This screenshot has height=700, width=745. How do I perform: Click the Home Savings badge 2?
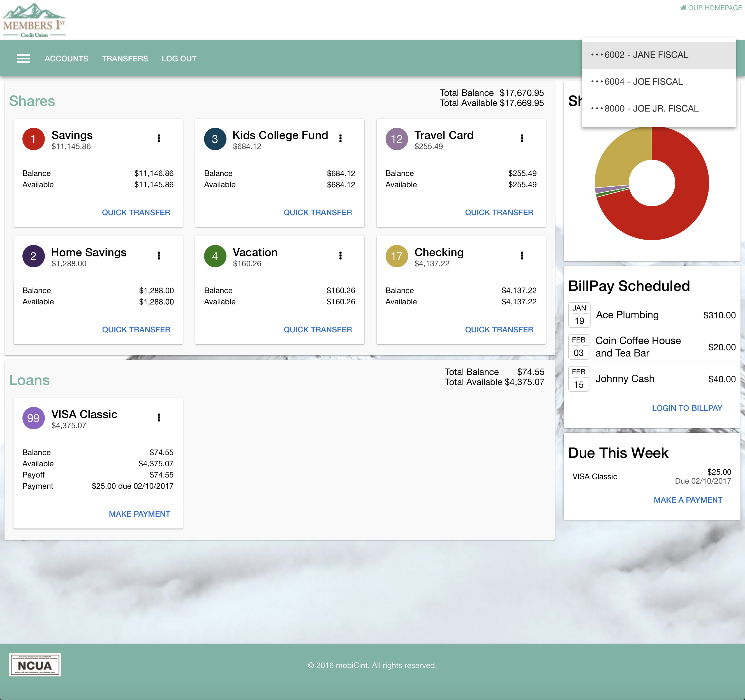[x=33, y=256]
